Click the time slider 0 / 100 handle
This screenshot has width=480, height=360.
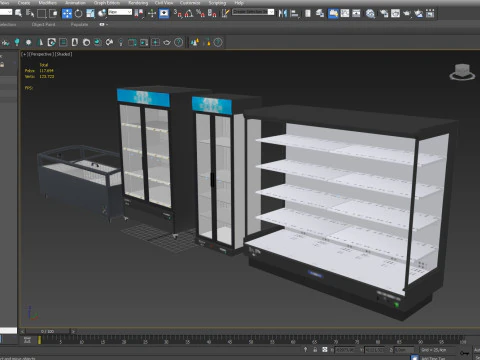tap(47, 331)
